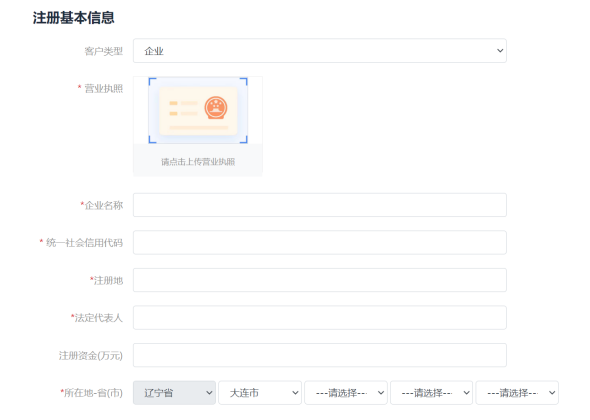Click the business license card icon
590x420 pixels.
pyautogui.click(x=198, y=111)
